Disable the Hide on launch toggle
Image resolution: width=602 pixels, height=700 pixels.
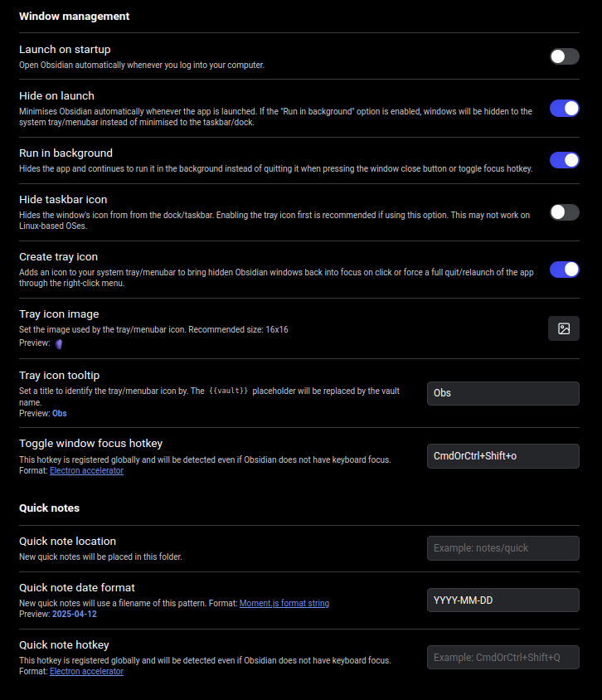coord(565,109)
